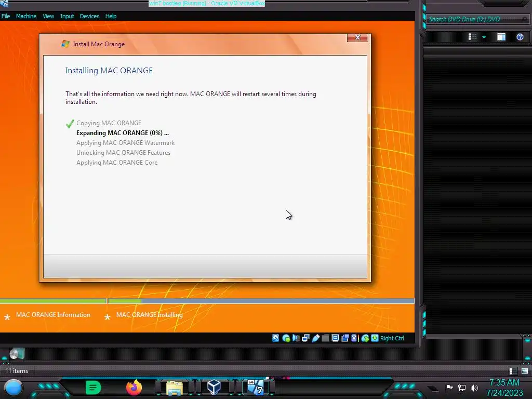Open the Input menu
532x399 pixels.
67,16
